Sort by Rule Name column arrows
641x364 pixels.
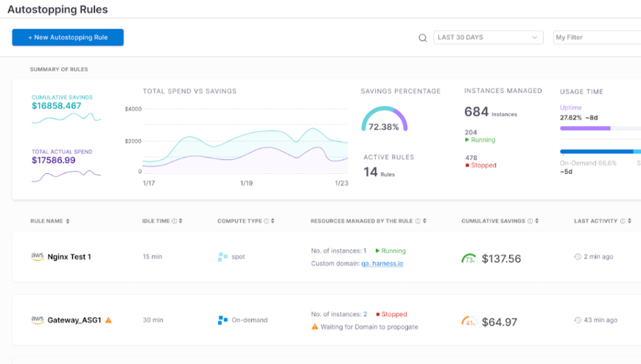(x=68, y=221)
